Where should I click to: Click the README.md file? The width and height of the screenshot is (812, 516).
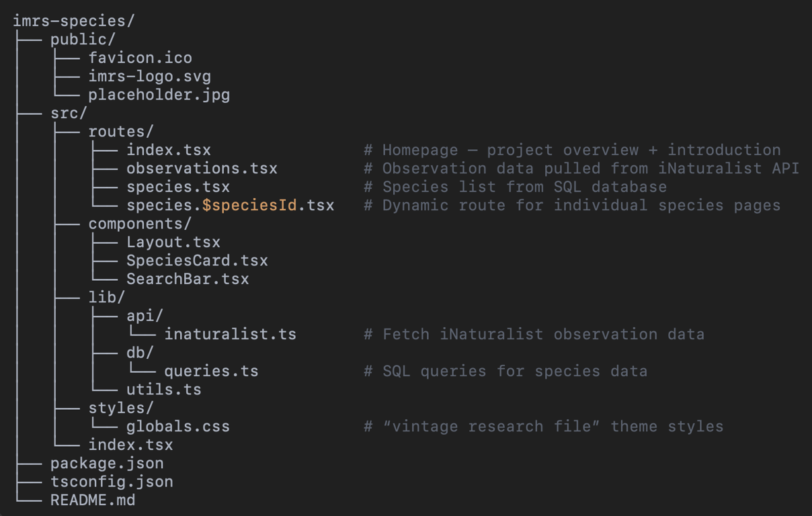coord(93,501)
